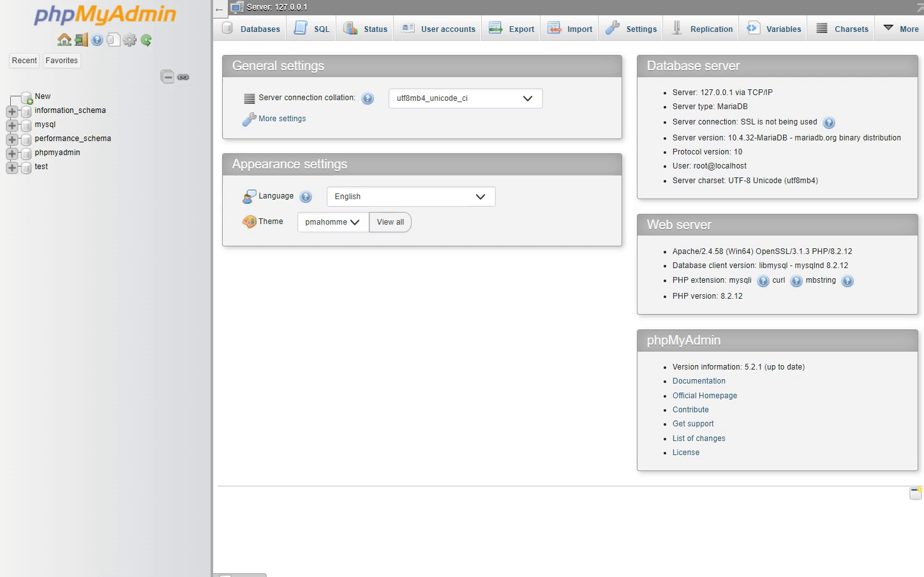This screenshot has width=924, height=577.
Task: Select the test database label
Action: pyautogui.click(x=41, y=167)
